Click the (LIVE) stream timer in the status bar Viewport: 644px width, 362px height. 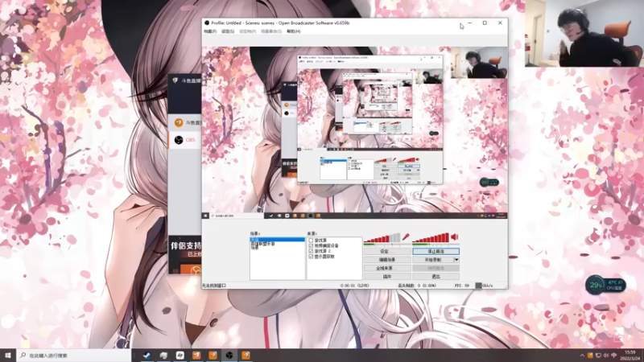click(354, 286)
